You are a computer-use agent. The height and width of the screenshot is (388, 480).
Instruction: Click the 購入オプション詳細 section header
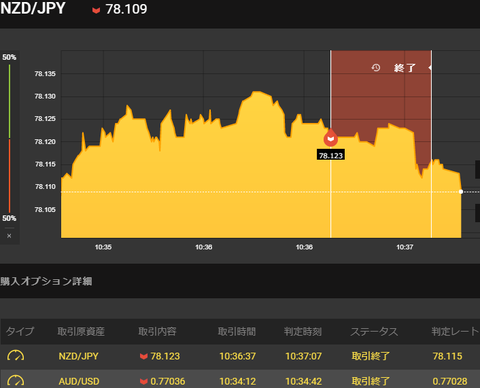click(x=46, y=281)
